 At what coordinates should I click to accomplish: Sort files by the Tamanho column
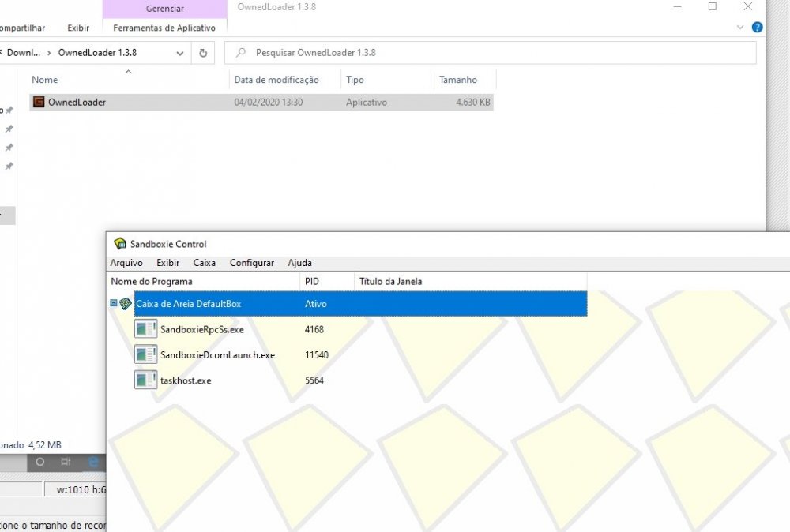[458, 80]
